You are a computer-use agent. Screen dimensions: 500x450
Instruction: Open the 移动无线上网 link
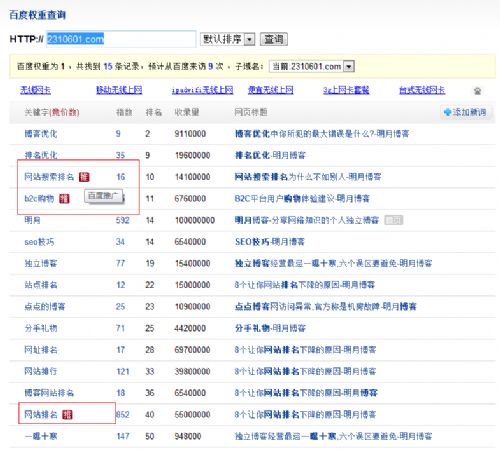[x=119, y=90]
